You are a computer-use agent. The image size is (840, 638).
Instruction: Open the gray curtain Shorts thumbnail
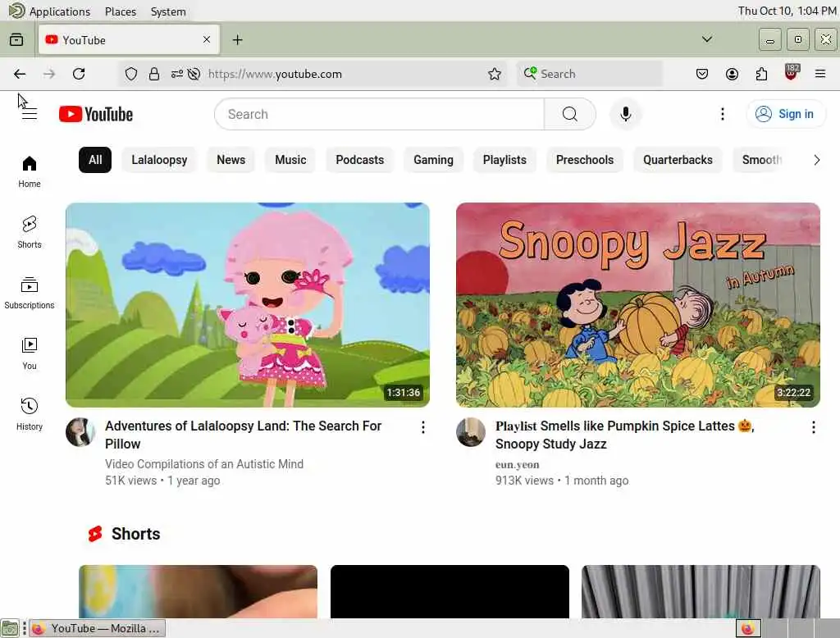(x=701, y=591)
